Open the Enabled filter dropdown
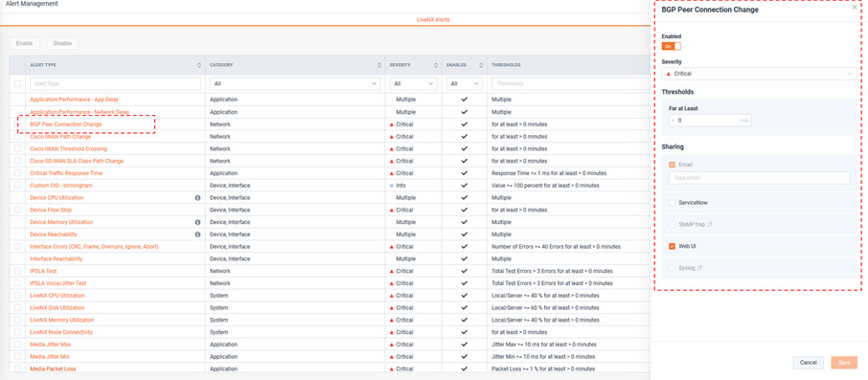Image resolution: width=868 pixels, height=380 pixels. pyautogui.click(x=465, y=83)
